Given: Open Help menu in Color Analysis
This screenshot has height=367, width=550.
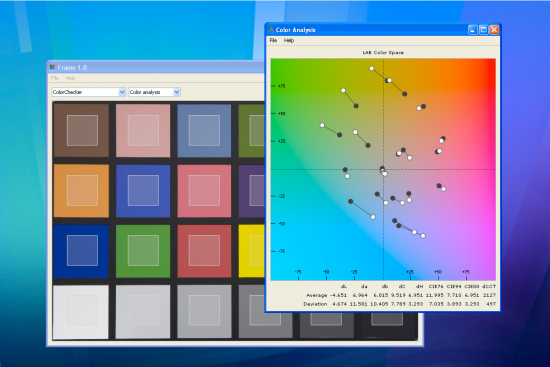Looking at the screenshot, I should pos(289,40).
